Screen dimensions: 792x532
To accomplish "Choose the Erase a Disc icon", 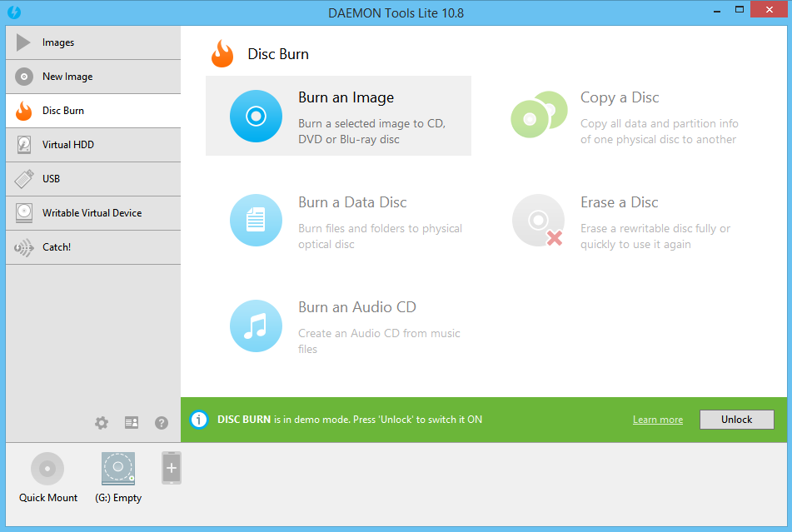I will pyautogui.click(x=538, y=221).
